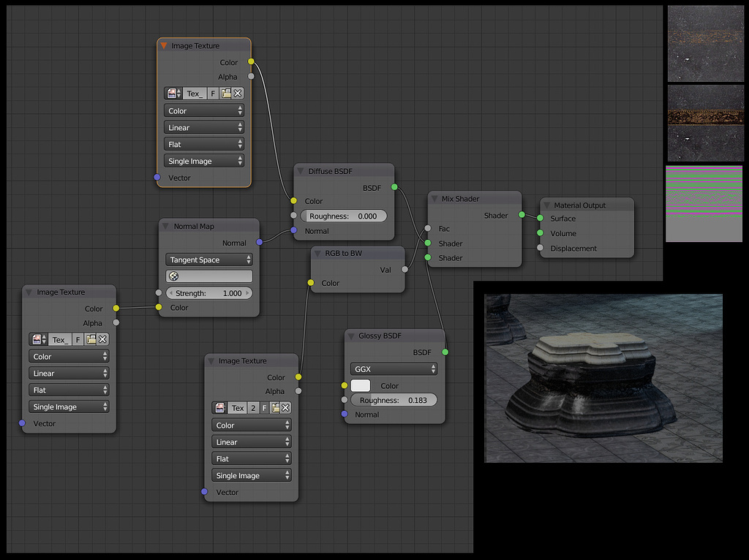Open Flat dropdown in Image Texture feeding RGB to BW
The height and width of the screenshot is (560, 749).
pyautogui.click(x=252, y=459)
